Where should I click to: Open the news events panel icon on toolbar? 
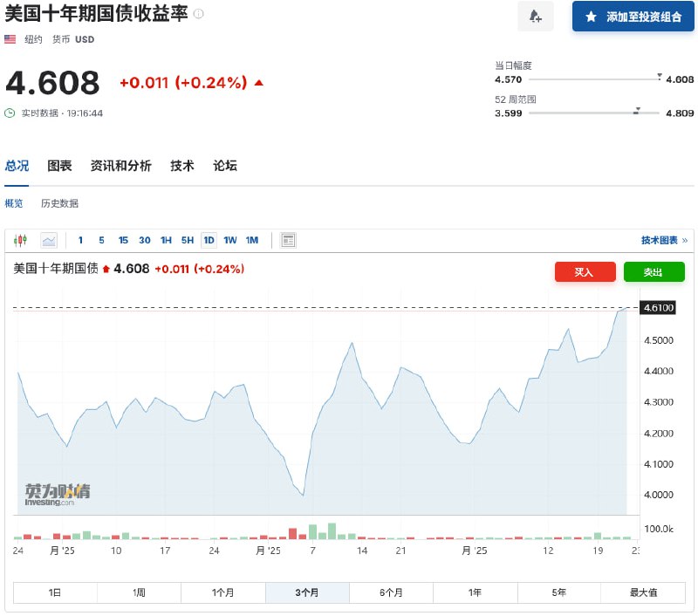point(288,240)
